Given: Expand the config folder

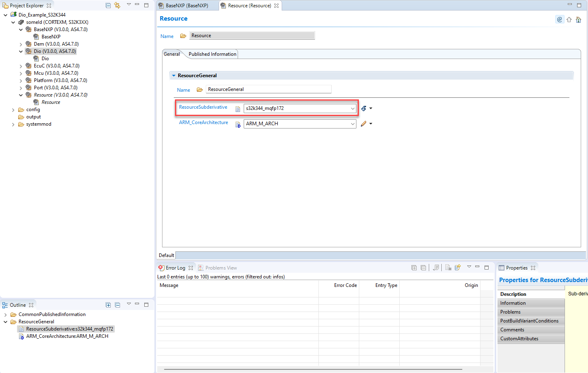Looking at the screenshot, I should [x=13, y=110].
